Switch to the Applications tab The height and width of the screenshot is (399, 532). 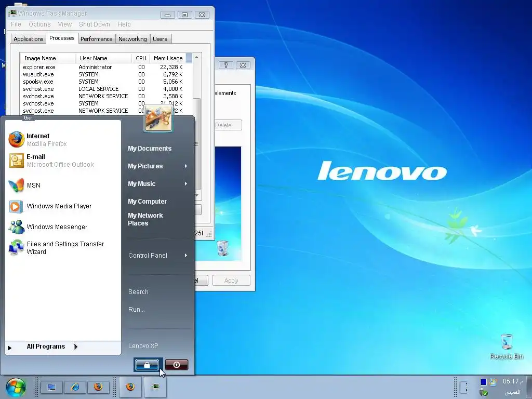tap(29, 38)
